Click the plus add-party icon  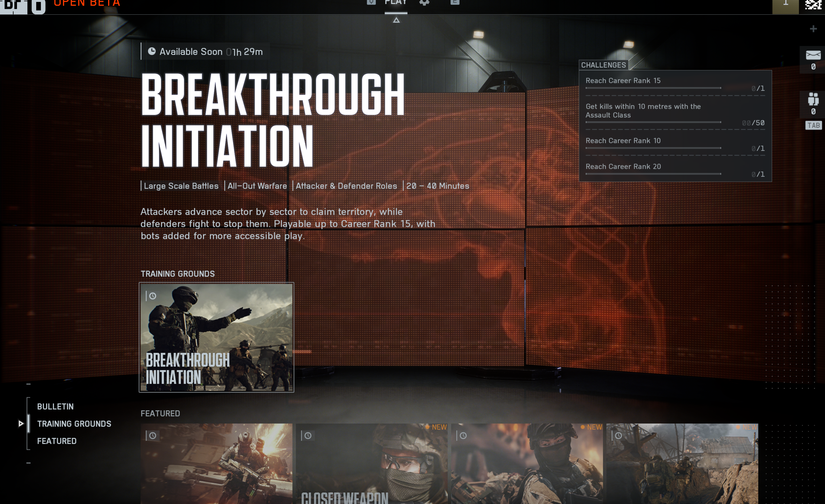(813, 29)
